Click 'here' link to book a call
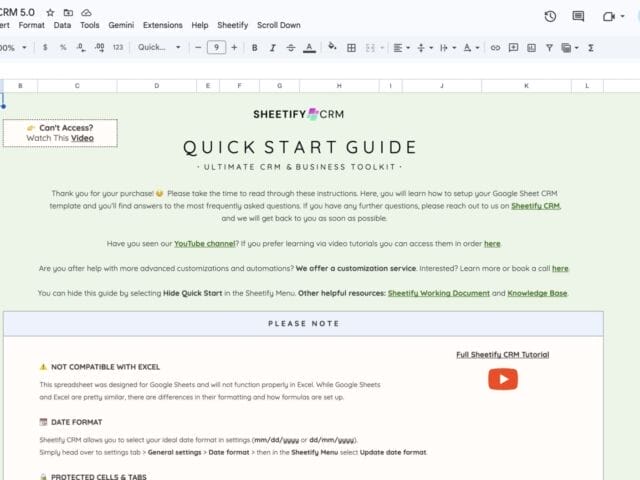Screen dimensions: 640x480 pos(560,268)
